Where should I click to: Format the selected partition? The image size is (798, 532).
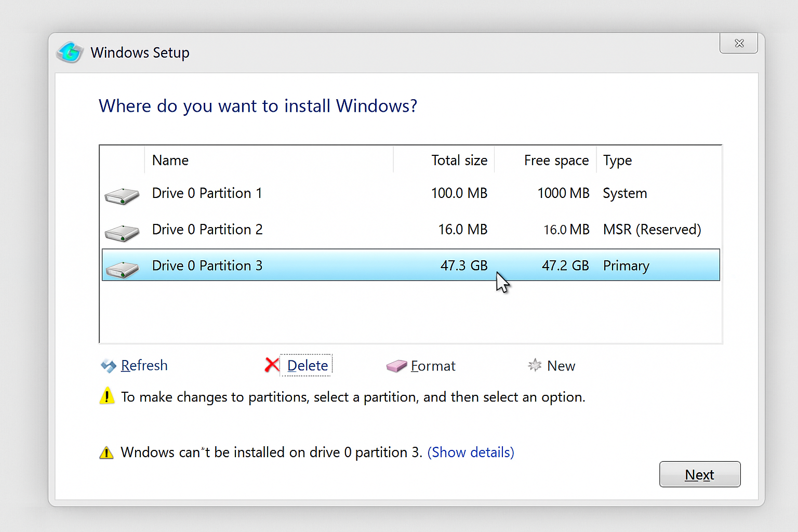(433, 366)
